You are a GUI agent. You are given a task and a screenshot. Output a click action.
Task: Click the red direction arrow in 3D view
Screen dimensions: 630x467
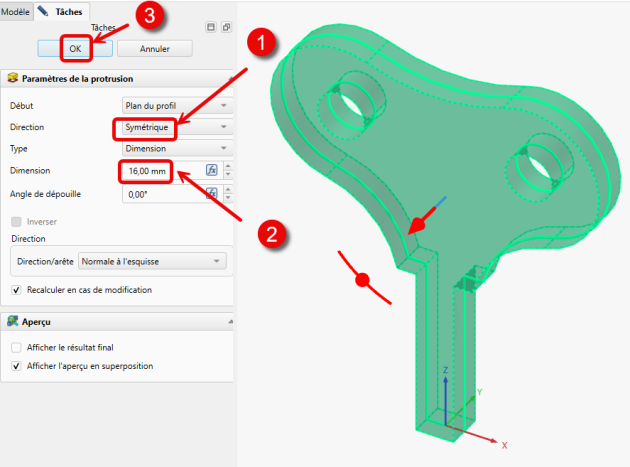pyautogui.click(x=421, y=220)
